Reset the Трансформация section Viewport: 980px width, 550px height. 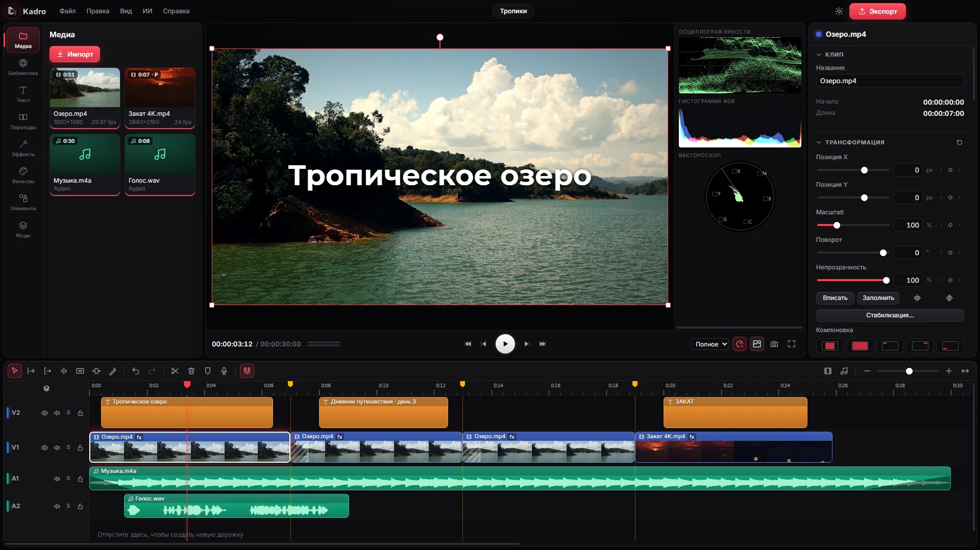pyautogui.click(x=960, y=142)
